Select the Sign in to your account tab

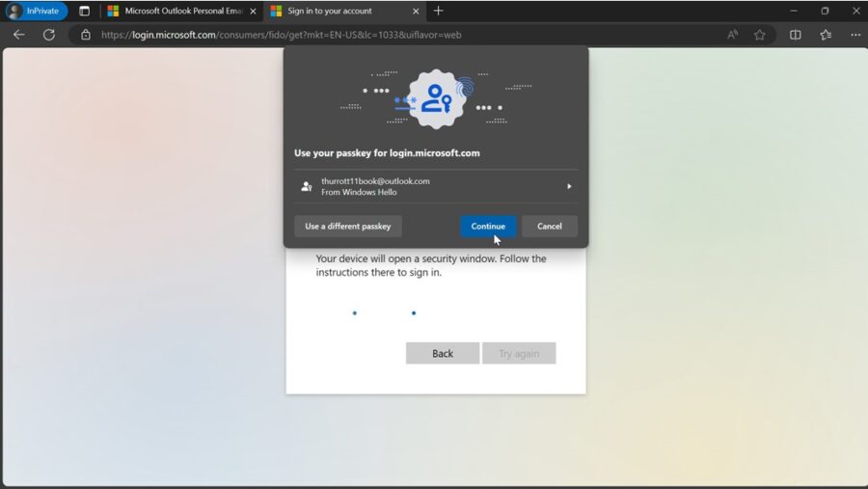pos(343,11)
